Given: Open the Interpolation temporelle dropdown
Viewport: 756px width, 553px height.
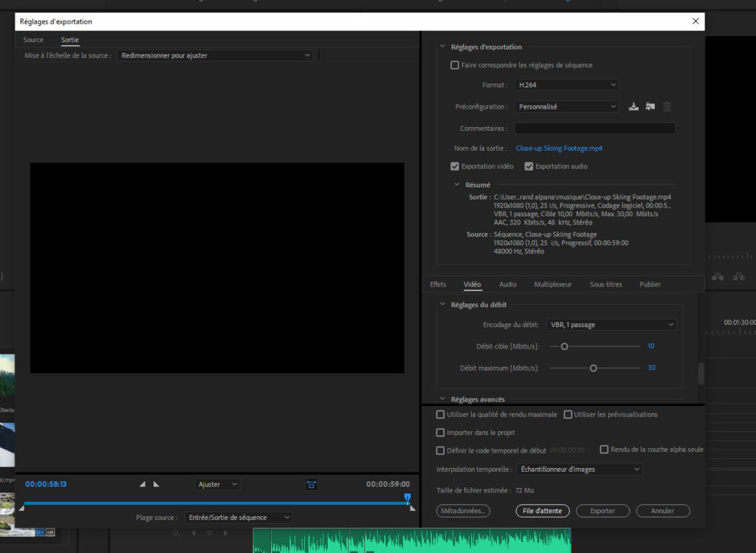Looking at the screenshot, I should click(x=579, y=469).
